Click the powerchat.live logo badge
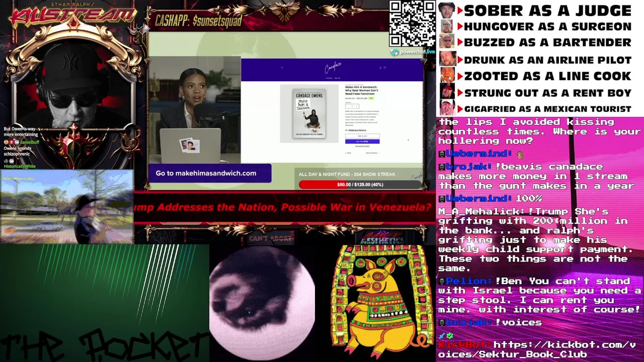This screenshot has height=362, width=644. click(x=413, y=52)
